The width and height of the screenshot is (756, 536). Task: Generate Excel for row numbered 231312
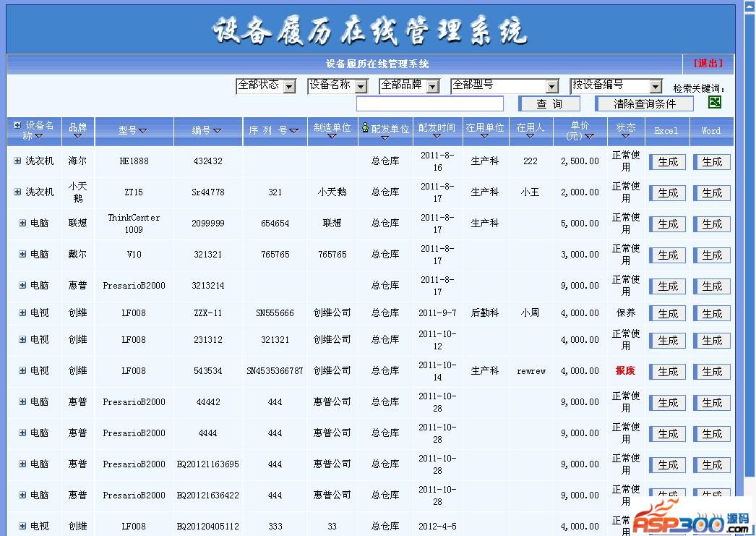click(668, 341)
